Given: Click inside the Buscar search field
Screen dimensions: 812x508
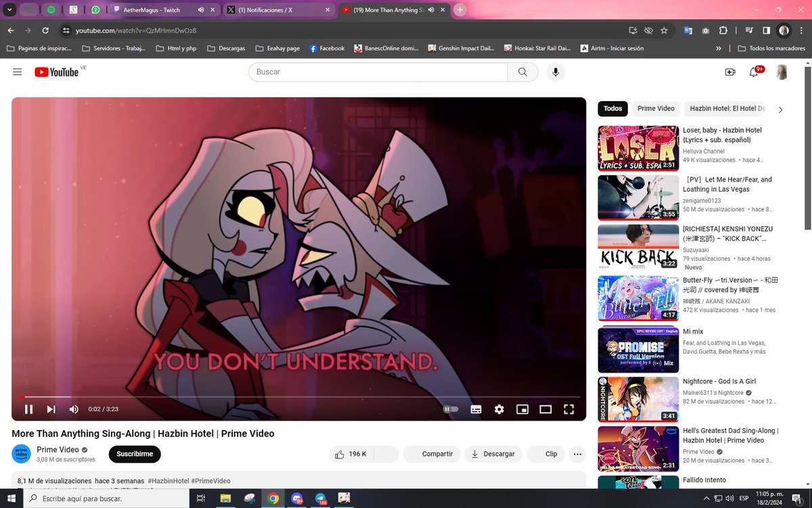Looking at the screenshot, I should 378,72.
